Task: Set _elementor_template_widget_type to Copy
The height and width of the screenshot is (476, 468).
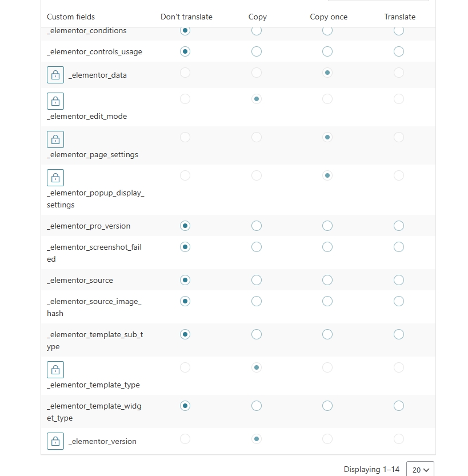Action: pyautogui.click(x=257, y=406)
